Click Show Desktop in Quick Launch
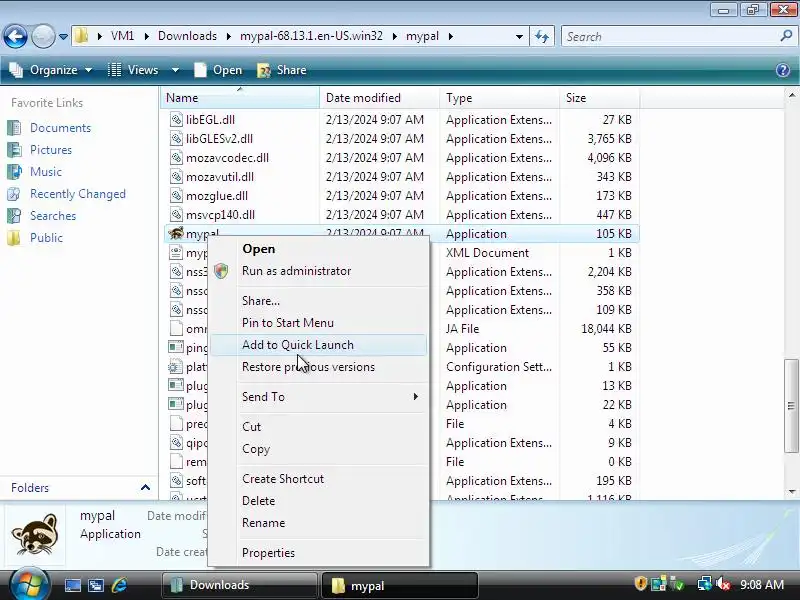800x600 pixels. point(72,585)
